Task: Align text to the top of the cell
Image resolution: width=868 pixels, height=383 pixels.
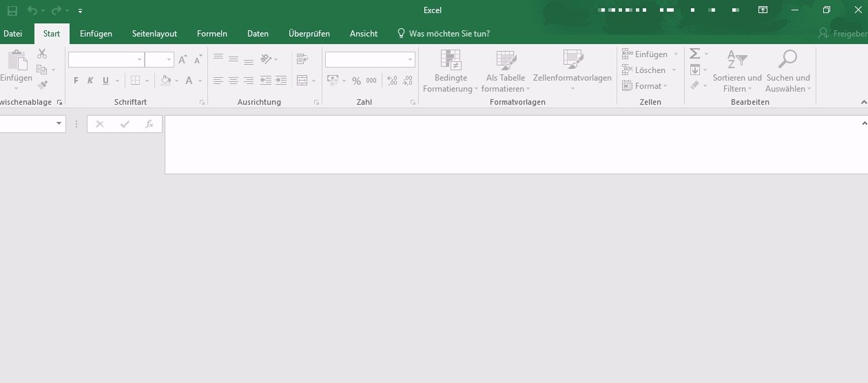Action: click(x=218, y=59)
